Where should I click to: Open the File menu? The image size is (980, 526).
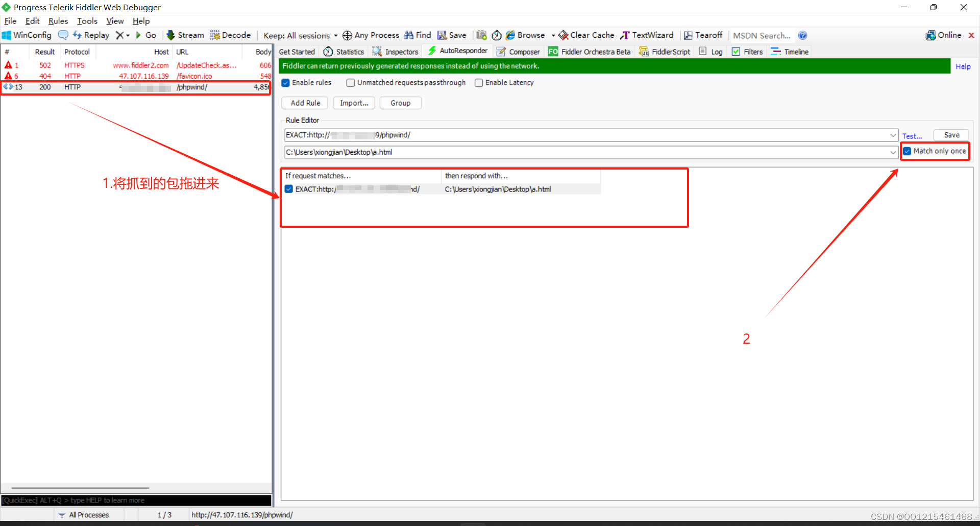point(10,21)
